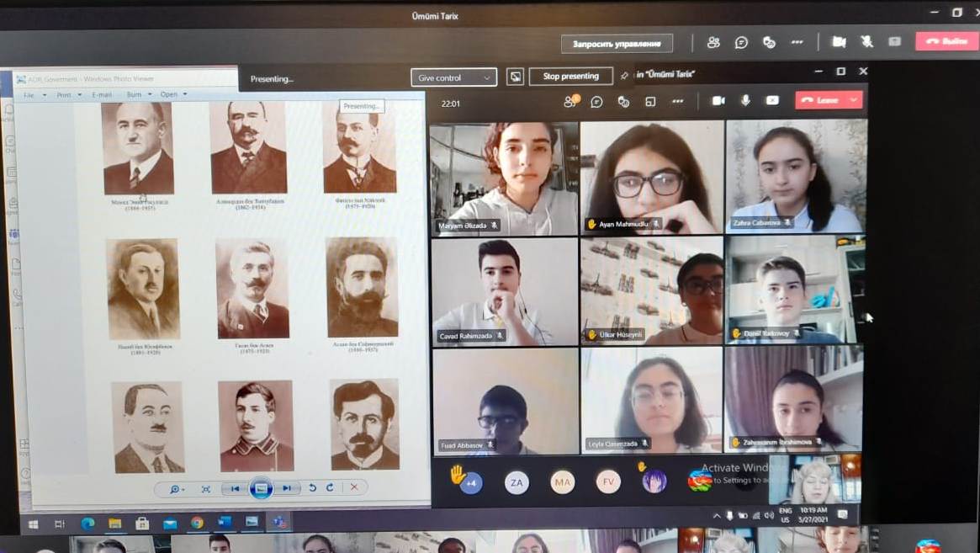Open Mail from the taskbar
980x553 pixels.
170,523
